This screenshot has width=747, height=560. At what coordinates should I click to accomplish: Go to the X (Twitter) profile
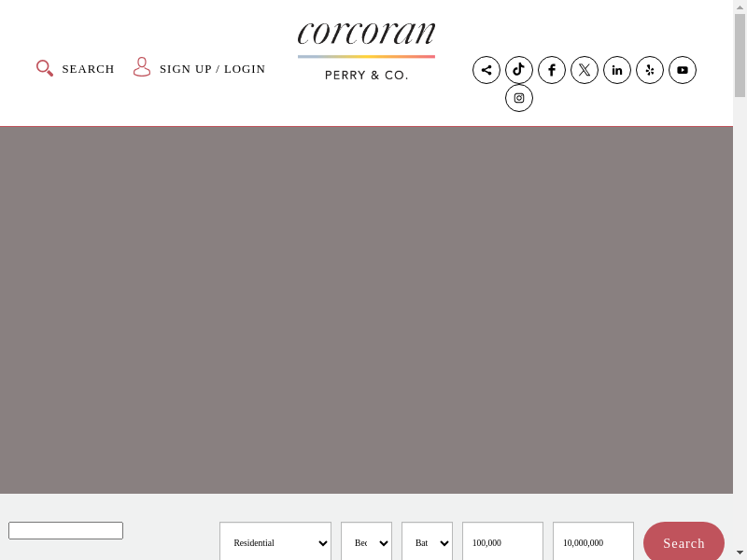tap(585, 70)
